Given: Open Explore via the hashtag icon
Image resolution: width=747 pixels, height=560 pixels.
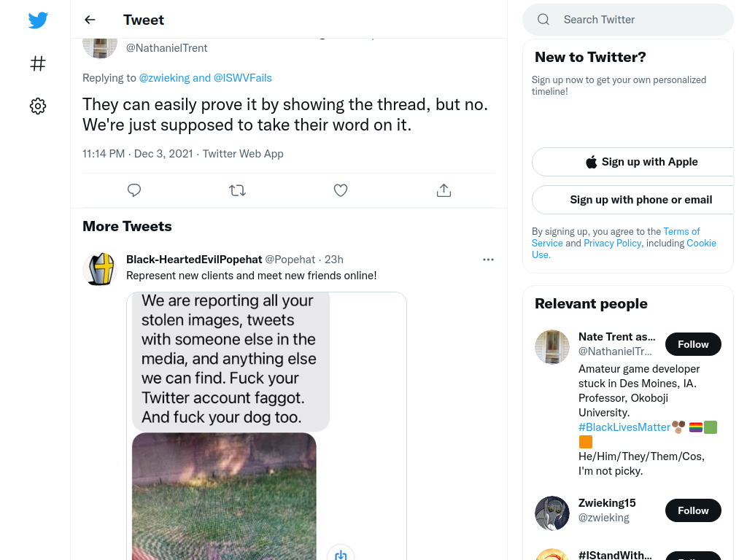Looking at the screenshot, I should pos(38,63).
